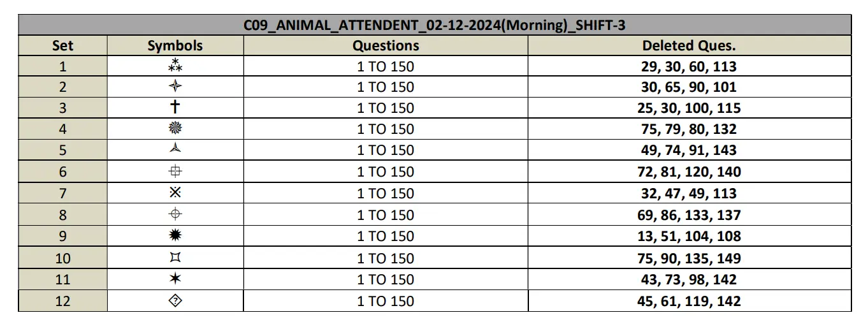Select the four-pointed star symbol in Set 2
The height and width of the screenshot is (329, 868).
175,87
